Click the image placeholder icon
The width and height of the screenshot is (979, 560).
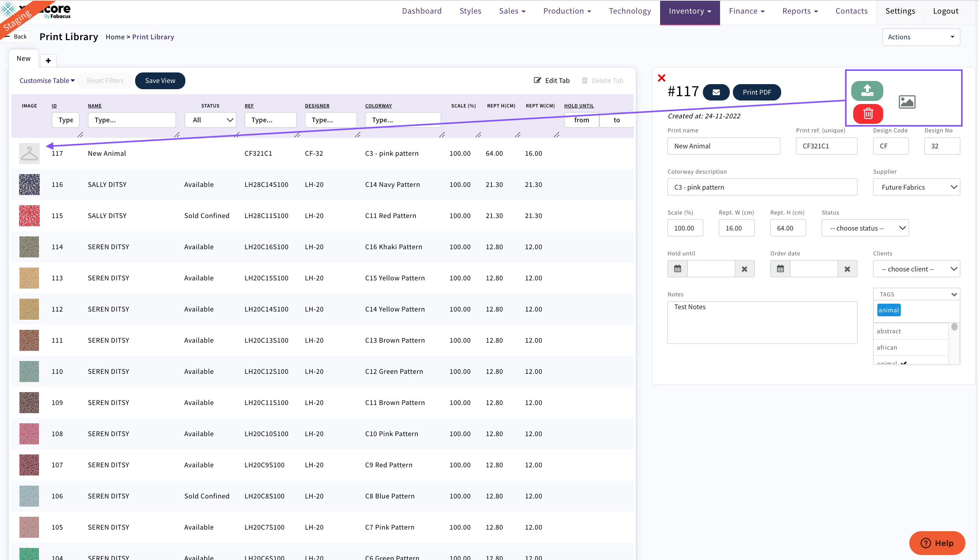click(x=907, y=102)
